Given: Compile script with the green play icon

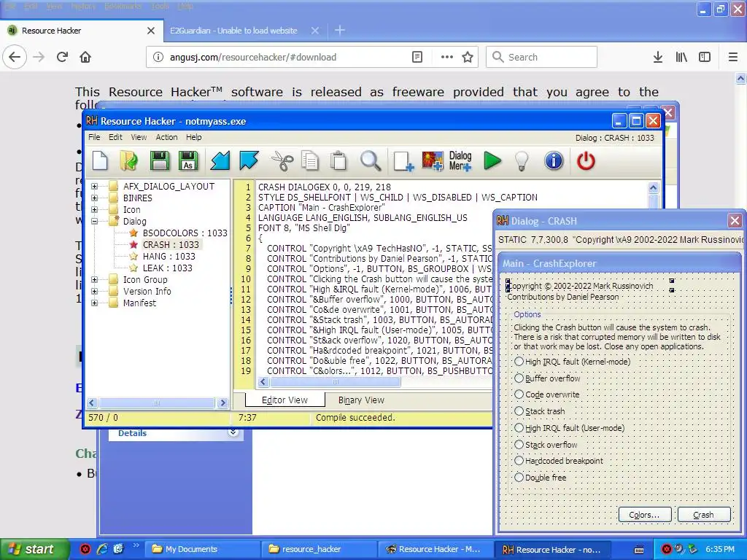Looking at the screenshot, I should (492, 161).
